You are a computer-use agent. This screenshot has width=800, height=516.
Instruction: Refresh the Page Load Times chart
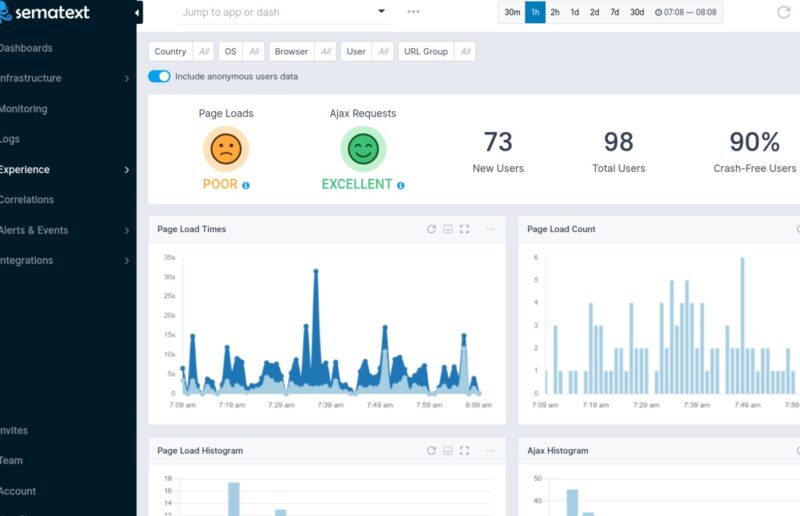pos(431,229)
